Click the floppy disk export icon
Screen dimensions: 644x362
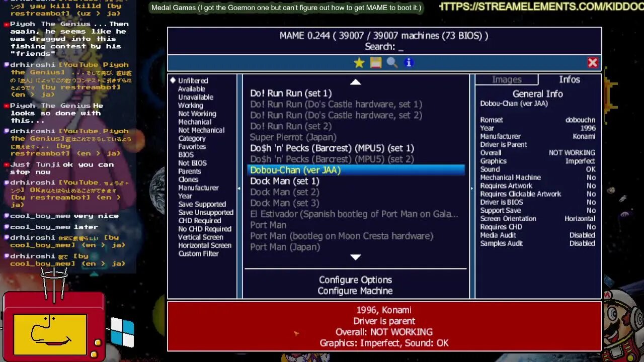(x=376, y=63)
